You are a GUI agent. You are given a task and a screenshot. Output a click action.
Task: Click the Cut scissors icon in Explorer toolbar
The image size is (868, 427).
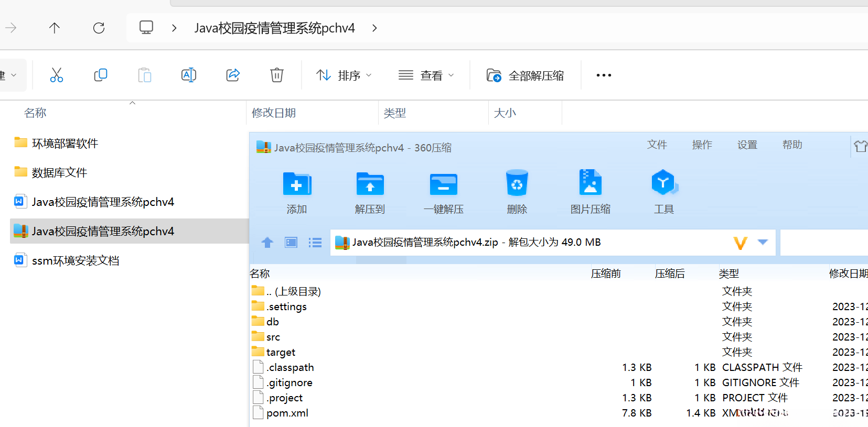click(57, 75)
